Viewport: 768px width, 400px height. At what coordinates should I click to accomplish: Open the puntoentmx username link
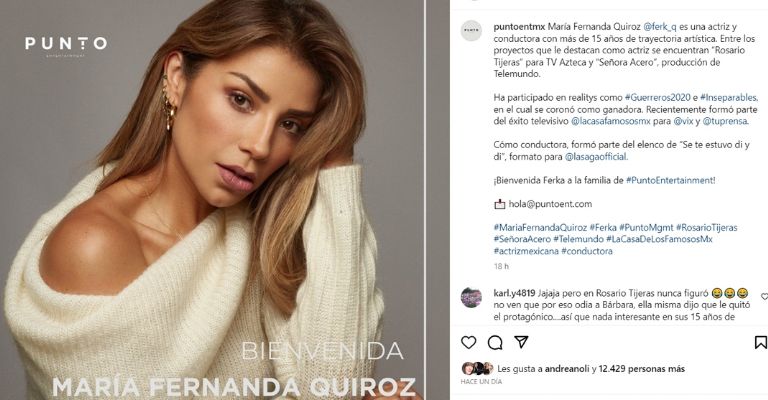point(519,26)
